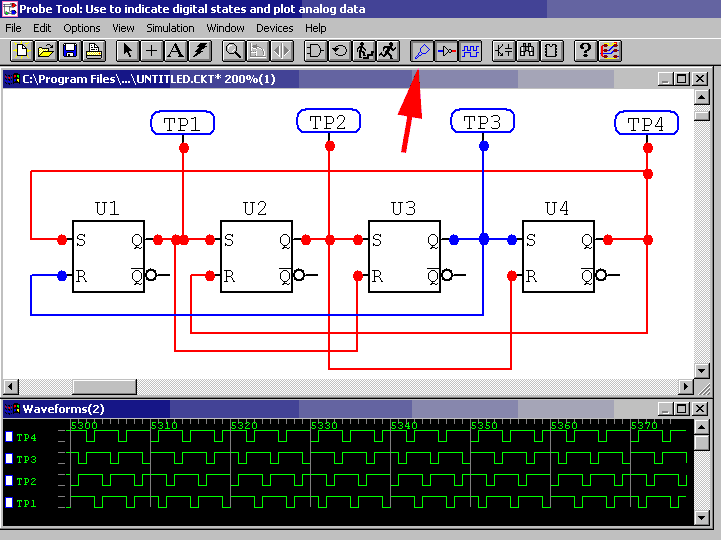The image size is (721, 540).
Task: Select the U4 SR flip-flop
Action: point(558,256)
